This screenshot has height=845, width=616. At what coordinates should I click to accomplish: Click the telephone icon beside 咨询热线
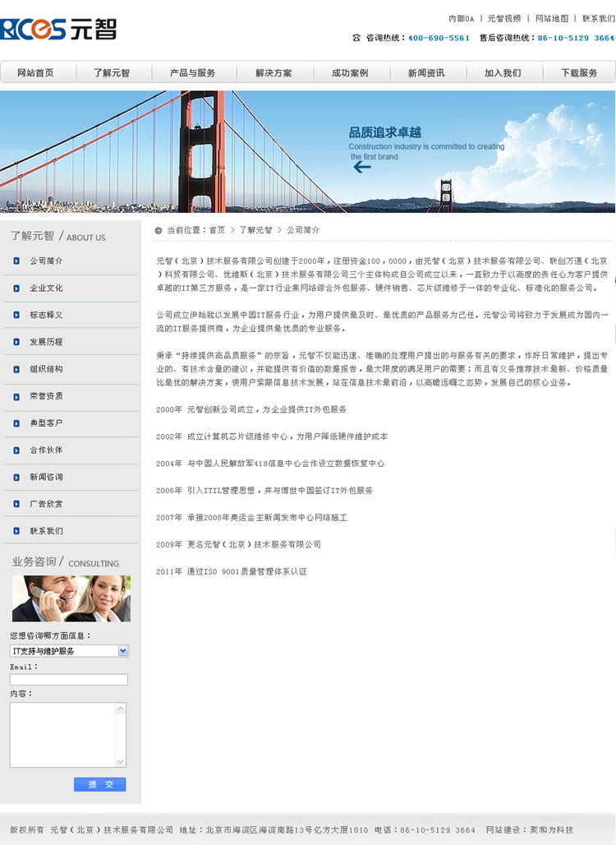356,38
